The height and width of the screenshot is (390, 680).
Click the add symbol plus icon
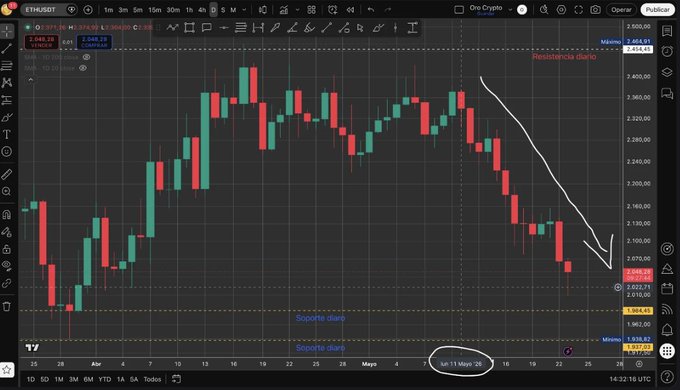click(88, 10)
